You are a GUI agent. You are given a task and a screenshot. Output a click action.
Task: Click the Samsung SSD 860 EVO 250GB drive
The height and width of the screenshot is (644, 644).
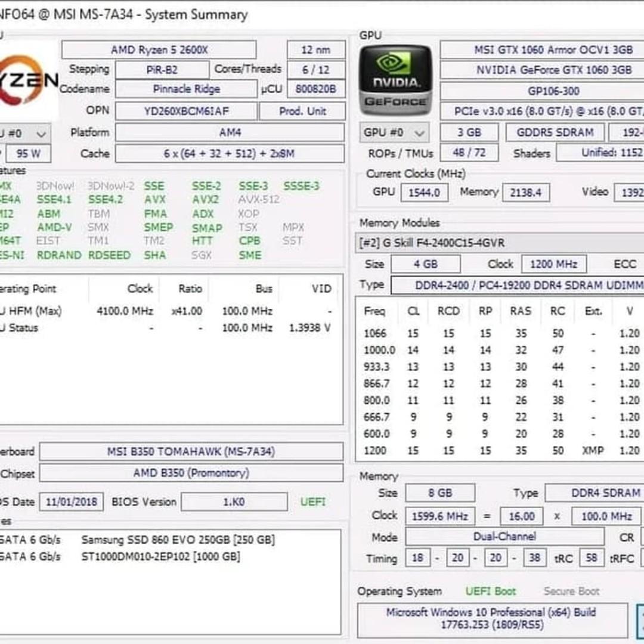point(178,540)
